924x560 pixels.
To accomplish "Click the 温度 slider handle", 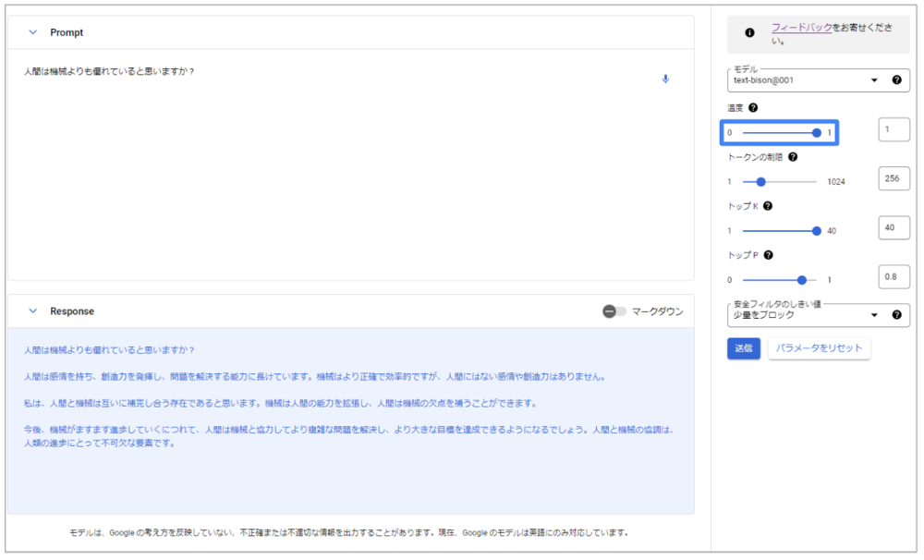I will 817,133.
